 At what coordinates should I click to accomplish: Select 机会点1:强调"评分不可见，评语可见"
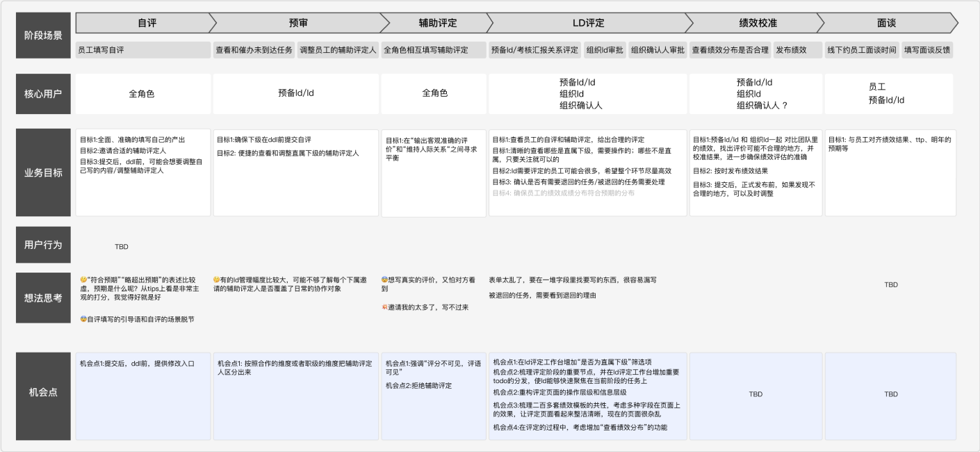pyautogui.click(x=434, y=368)
